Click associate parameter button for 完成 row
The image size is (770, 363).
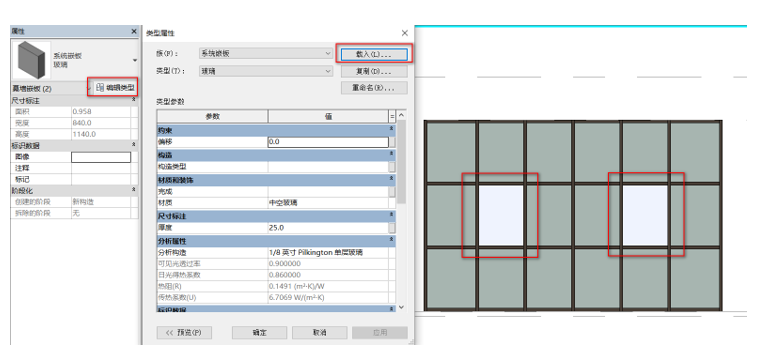(392, 192)
